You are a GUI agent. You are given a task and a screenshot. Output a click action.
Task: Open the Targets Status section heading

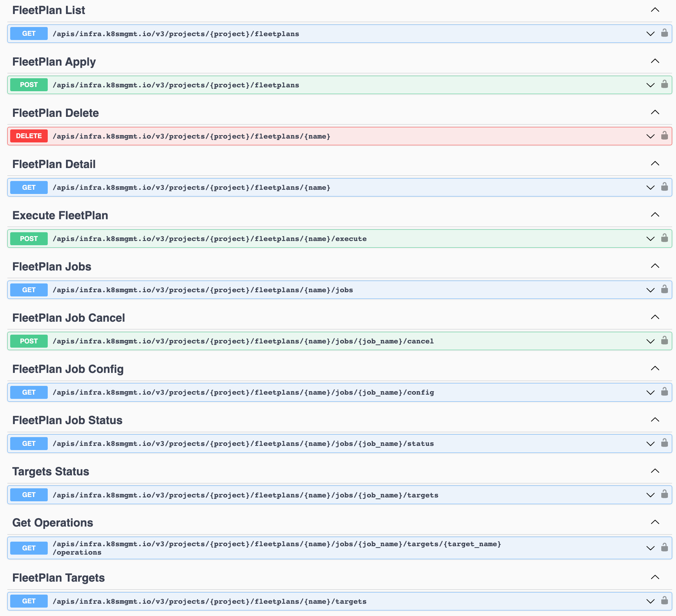51,471
